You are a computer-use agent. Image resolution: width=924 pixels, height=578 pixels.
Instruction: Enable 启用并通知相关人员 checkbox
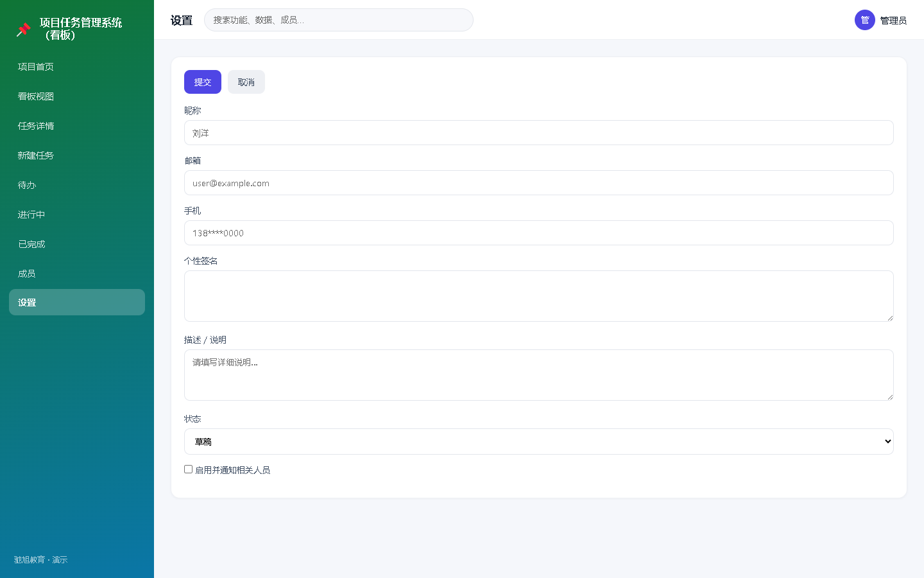click(189, 469)
